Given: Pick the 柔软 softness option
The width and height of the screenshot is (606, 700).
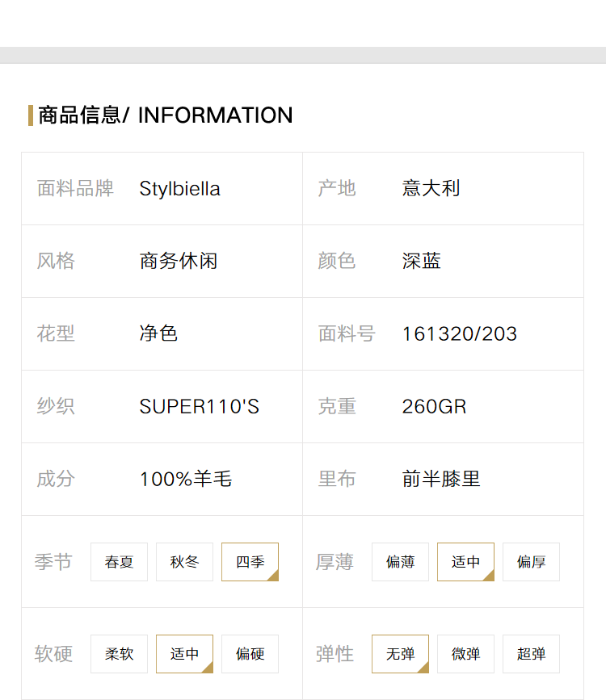Looking at the screenshot, I should click(119, 653).
